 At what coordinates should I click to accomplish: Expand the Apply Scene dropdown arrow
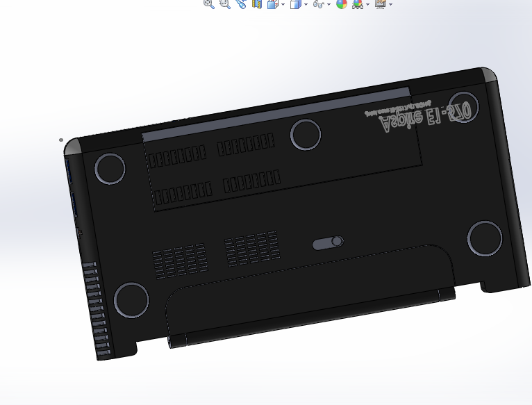[368, 4]
